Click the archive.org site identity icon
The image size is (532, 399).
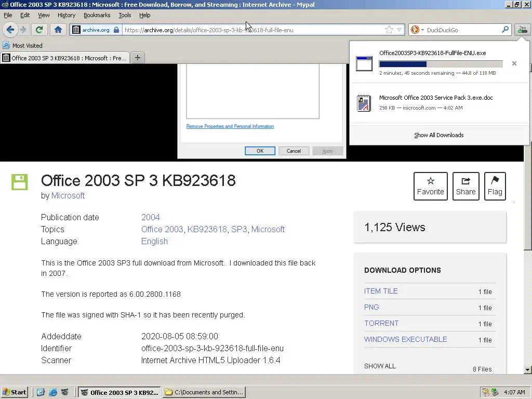coord(76,30)
